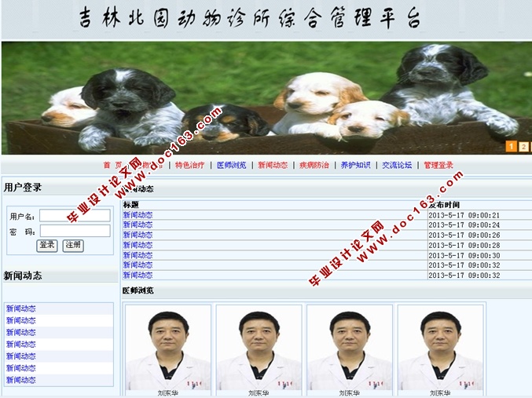Open news link posted at 09:00:24

pos(138,225)
